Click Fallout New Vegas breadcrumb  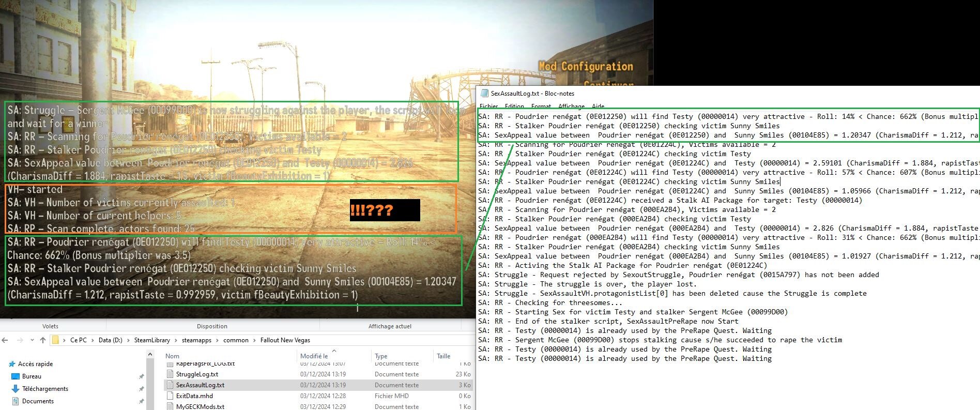click(285, 340)
